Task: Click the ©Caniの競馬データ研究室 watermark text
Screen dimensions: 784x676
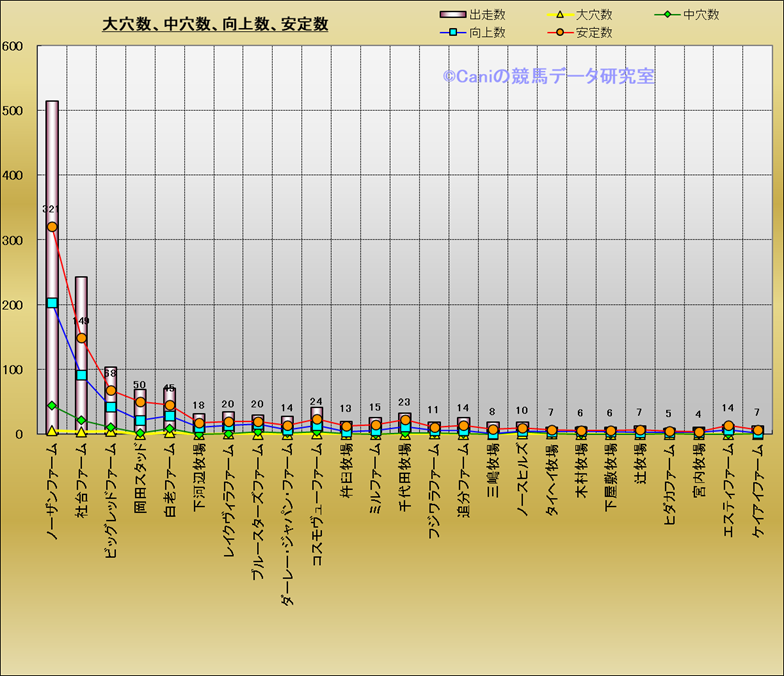Action: (549, 76)
